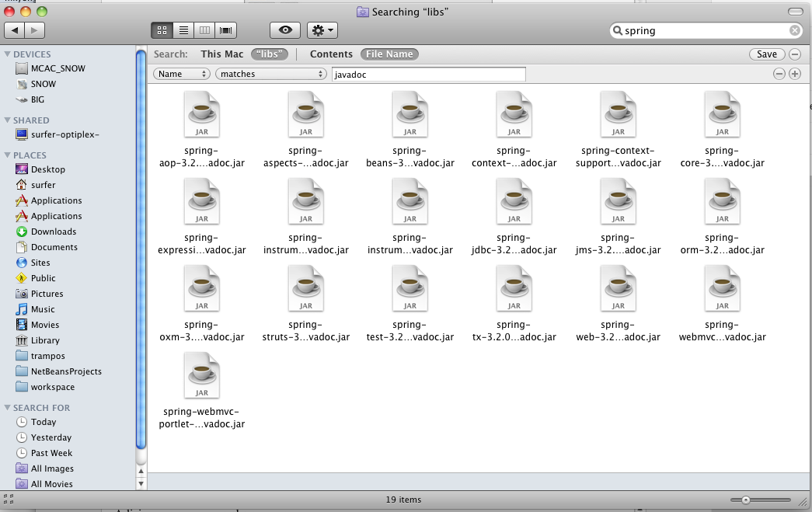This screenshot has height=512, width=812.
Task: Collapse the SHARED section
Action: [x=7, y=120]
